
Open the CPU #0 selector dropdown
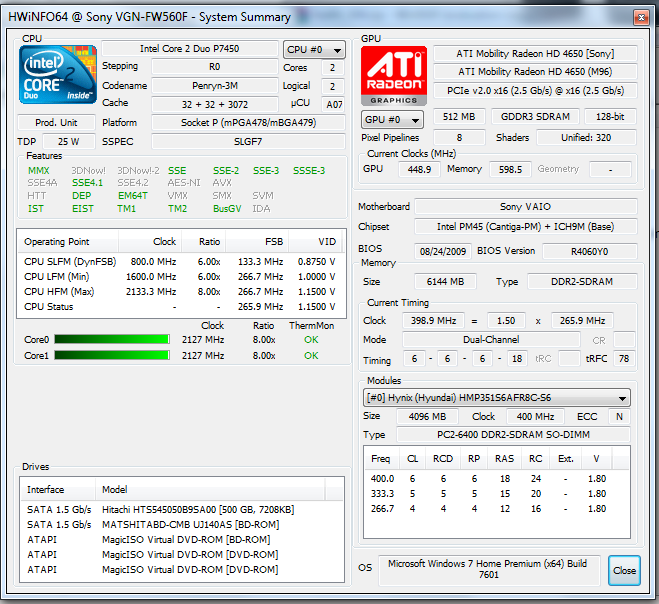[314, 50]
